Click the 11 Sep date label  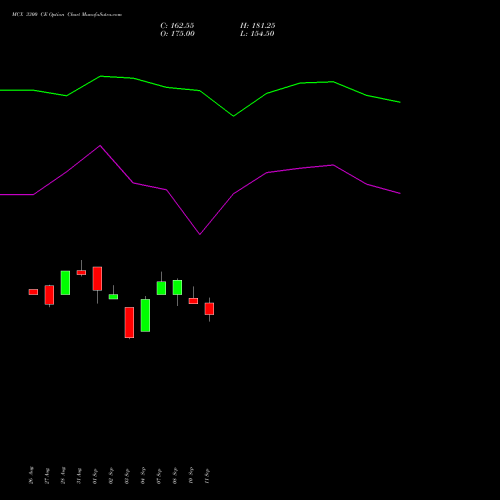point(207,476)
